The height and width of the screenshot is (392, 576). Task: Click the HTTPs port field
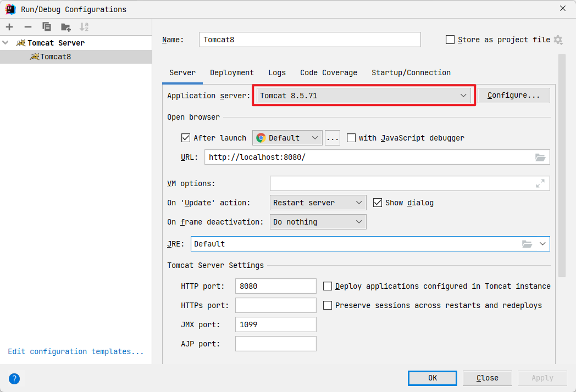click(275, 305)
